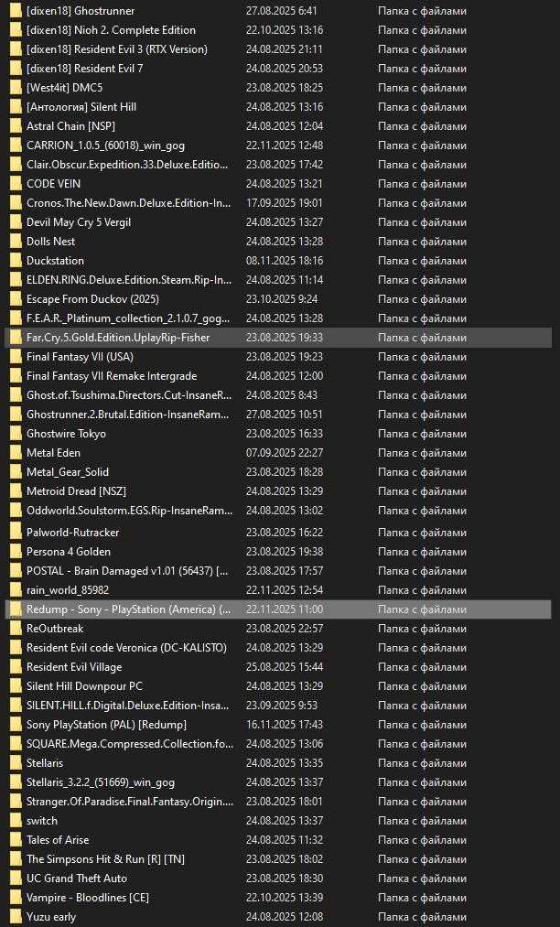The image size is (560, 927).
Task: Click the folder icon next to Yuzu early
Action: click(x=16, y=917)
